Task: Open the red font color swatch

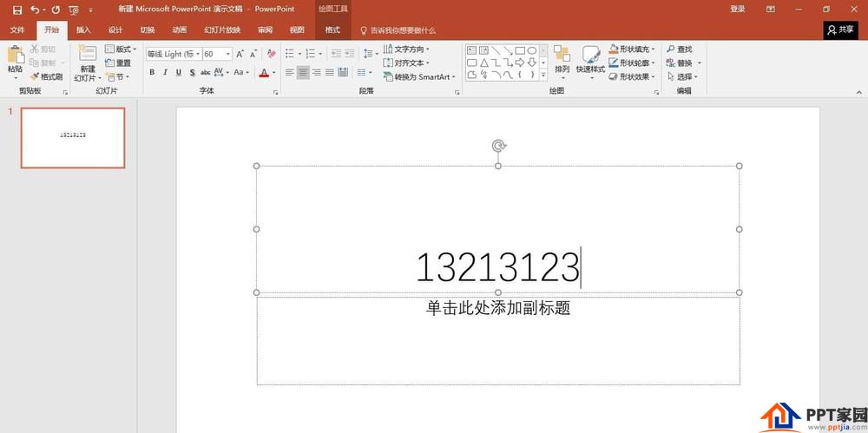Action: tap(264, 72)
